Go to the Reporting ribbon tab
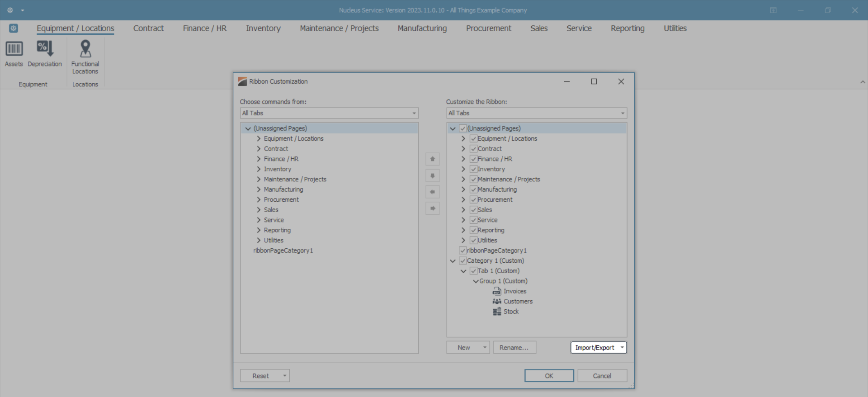The image size is (868, 397). click(627, 28)
